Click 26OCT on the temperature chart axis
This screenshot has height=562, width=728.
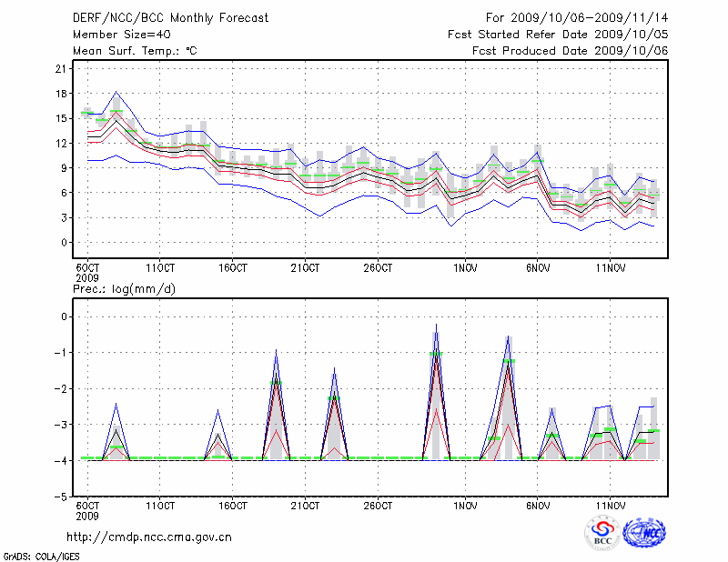(378, 267)
